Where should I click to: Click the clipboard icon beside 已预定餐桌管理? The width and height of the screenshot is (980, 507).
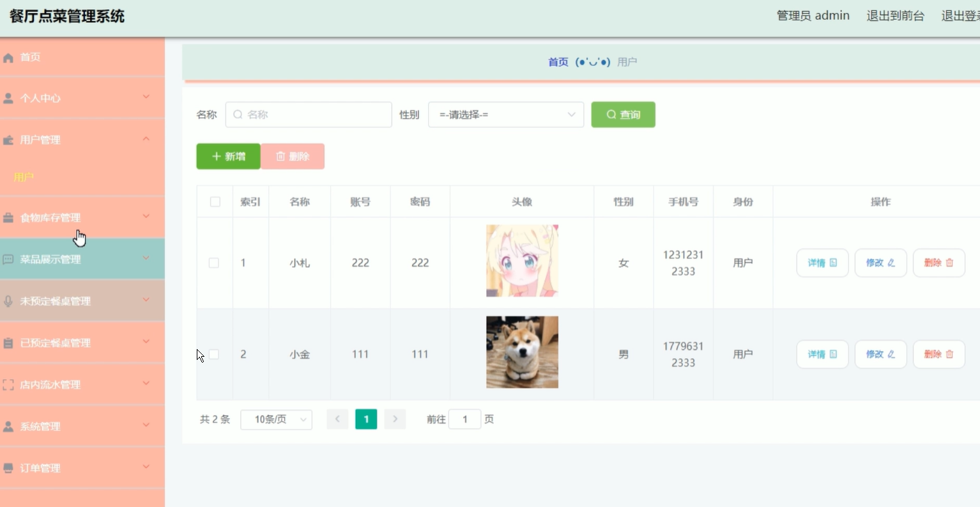8,343
